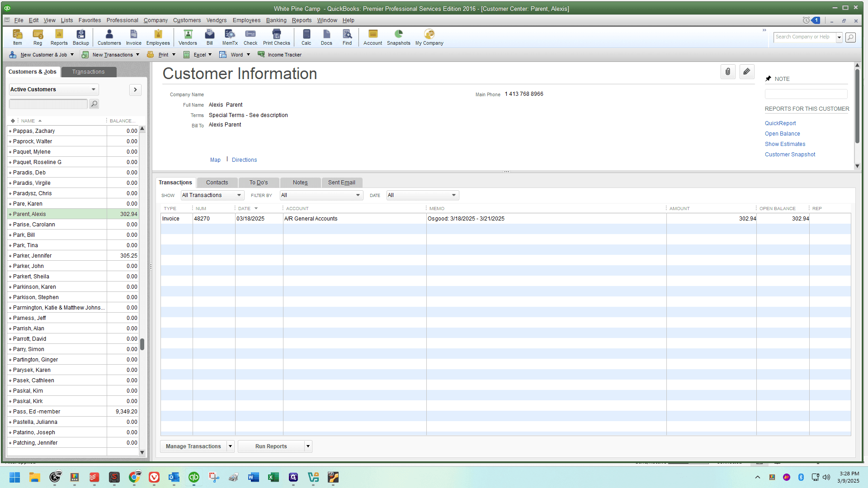Click the Check toolbar icon
868x488 pixels.
(250, 37)
